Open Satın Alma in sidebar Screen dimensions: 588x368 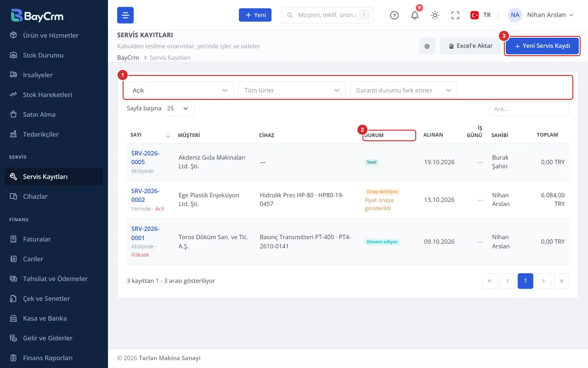tap(54, 115)
